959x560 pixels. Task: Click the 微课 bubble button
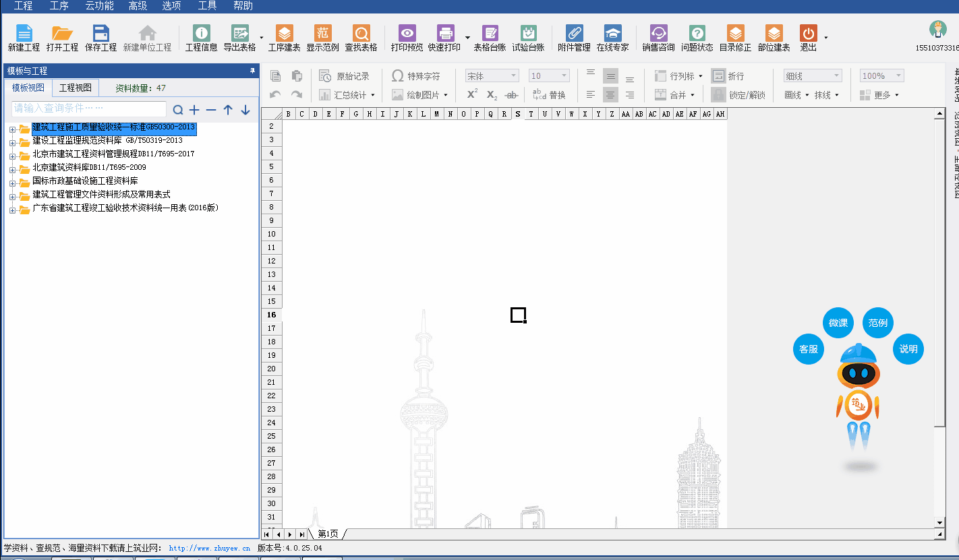[838, 323]
